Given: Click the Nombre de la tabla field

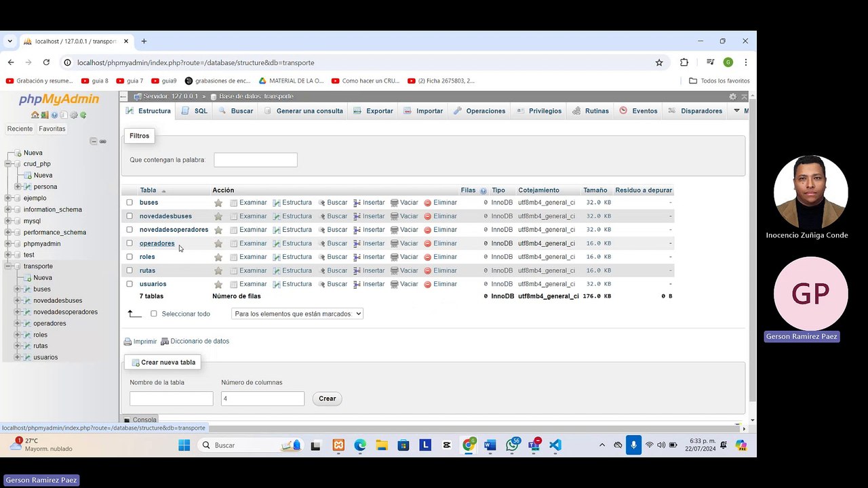Looking at the screenshot, I should (172, 399).
